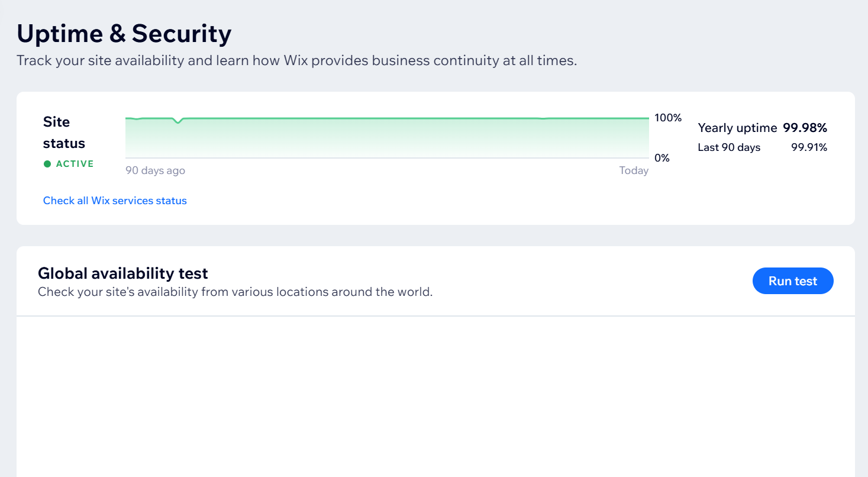The width and height of the screenshot is (868, 477).
Task: Click the availability test description text
Action: pyautogui.click(x=235, y=292)
